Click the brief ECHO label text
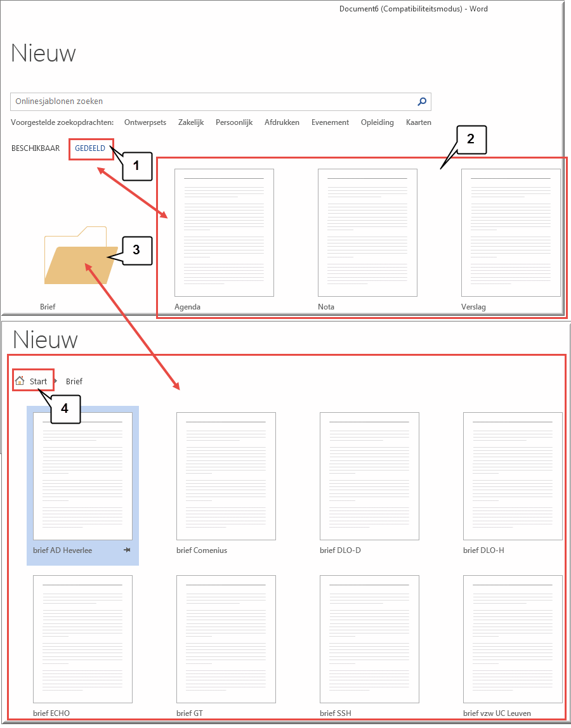Viewport: 571px width, 728px height. click(x=51, y=713)
